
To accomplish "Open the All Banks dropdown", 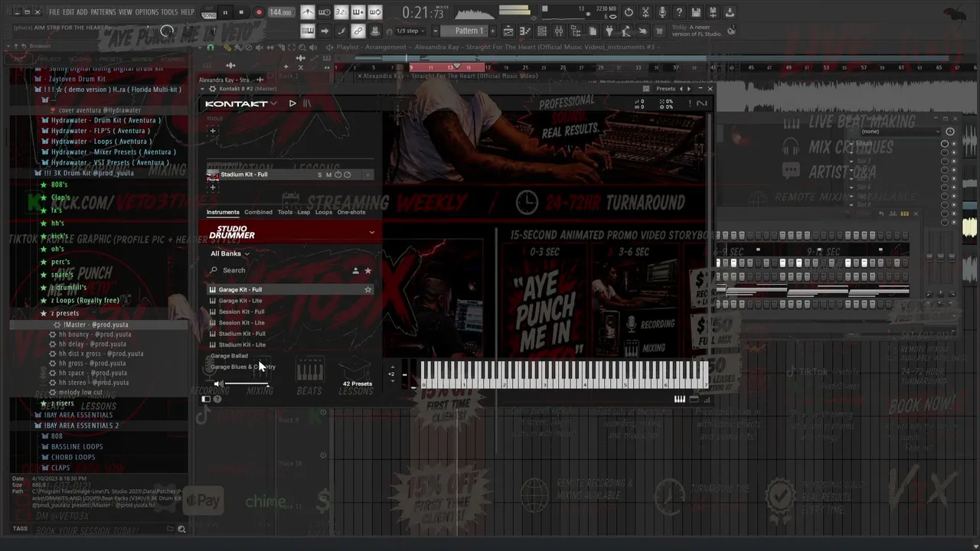I will (230, 253).
